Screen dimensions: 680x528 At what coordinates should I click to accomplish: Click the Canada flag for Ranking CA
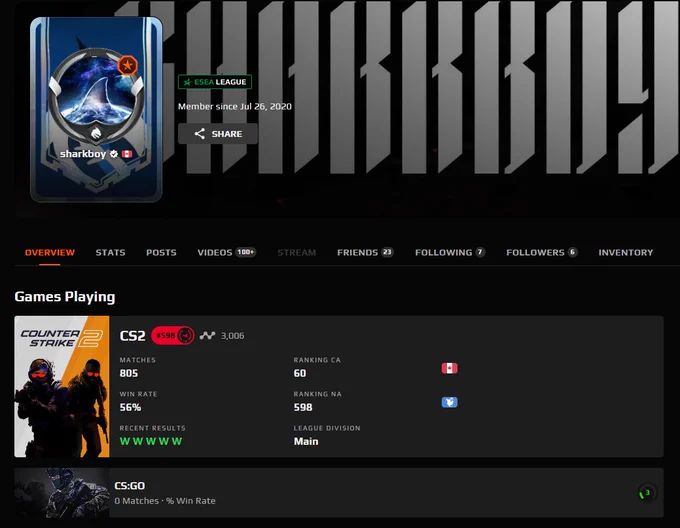pyautogui.click(x=449, y=368)
